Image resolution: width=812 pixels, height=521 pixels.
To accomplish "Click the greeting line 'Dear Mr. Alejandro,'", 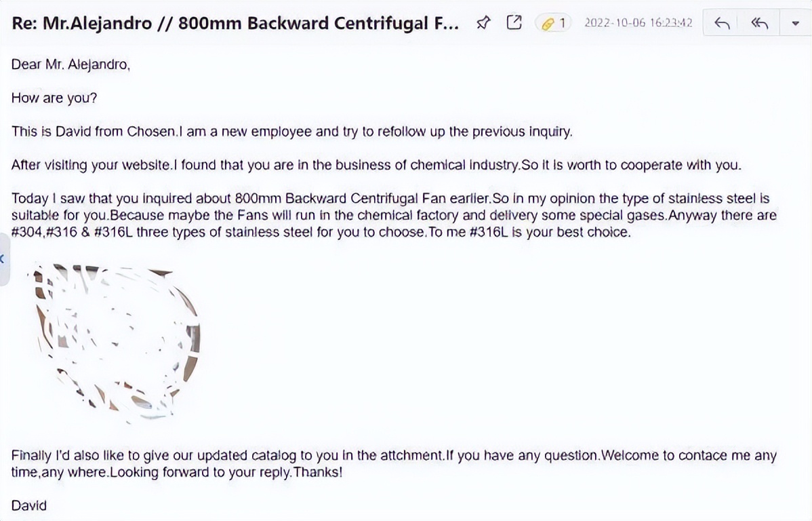I will (x=70, y=64).
